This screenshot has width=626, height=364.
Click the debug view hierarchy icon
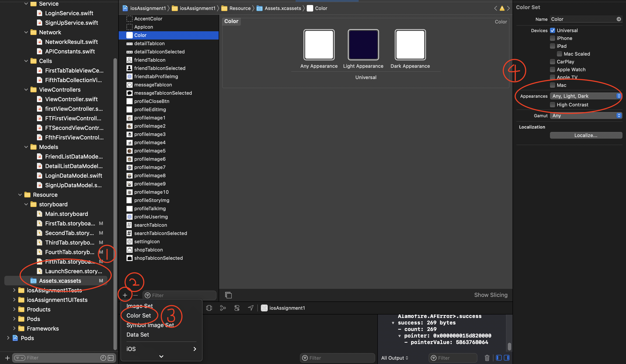point(209,308)
